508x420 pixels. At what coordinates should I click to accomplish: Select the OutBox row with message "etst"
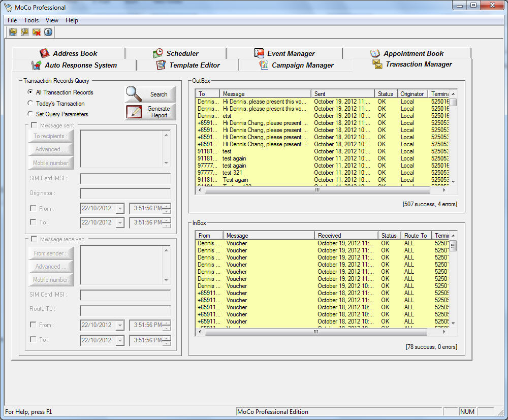[x=323, y=116]
